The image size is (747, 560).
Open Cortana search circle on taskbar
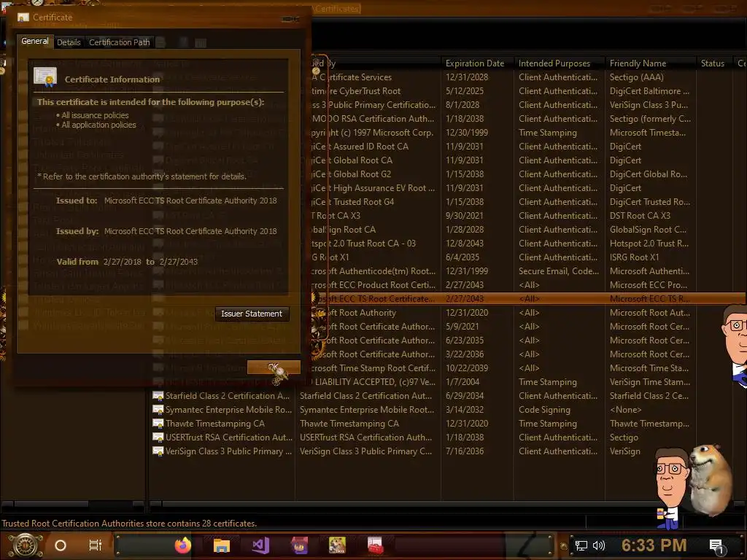point(61,545)
